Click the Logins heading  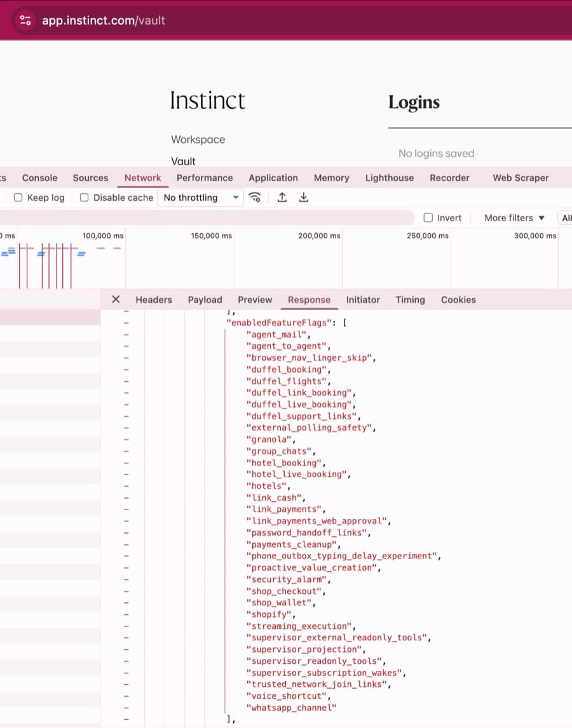[x=414, y=102]
